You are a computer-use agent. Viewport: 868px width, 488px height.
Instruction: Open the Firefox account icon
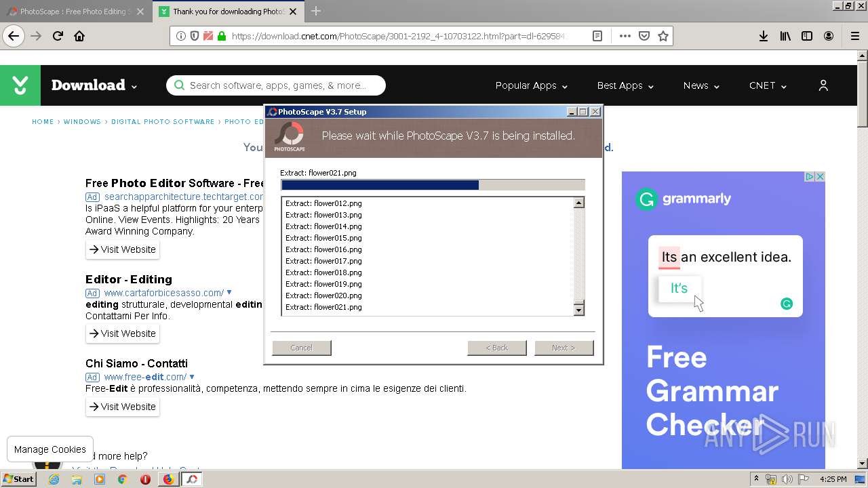[x=829, y=36]
